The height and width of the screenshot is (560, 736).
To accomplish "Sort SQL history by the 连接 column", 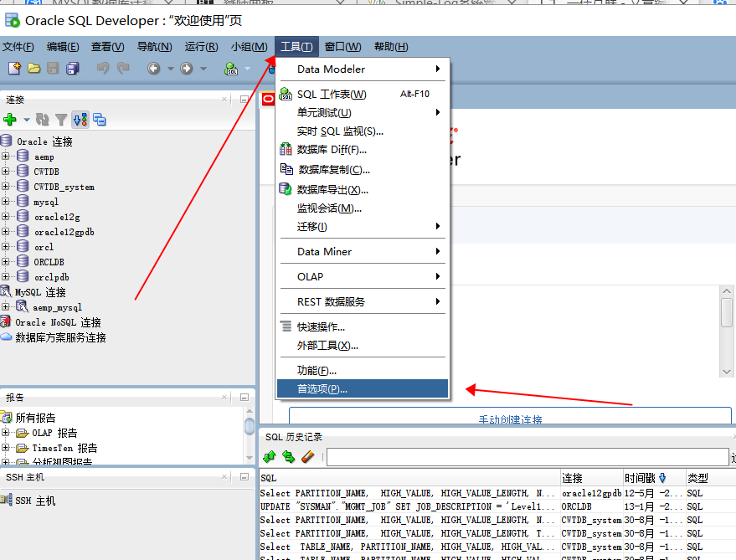I will [592, 478].
